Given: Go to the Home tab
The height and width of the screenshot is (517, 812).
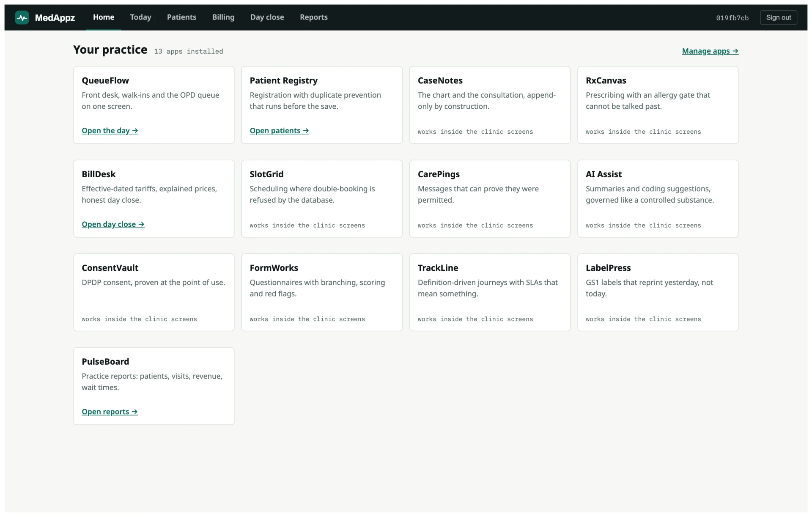Looking at the screenshot, I should point(104,17).
